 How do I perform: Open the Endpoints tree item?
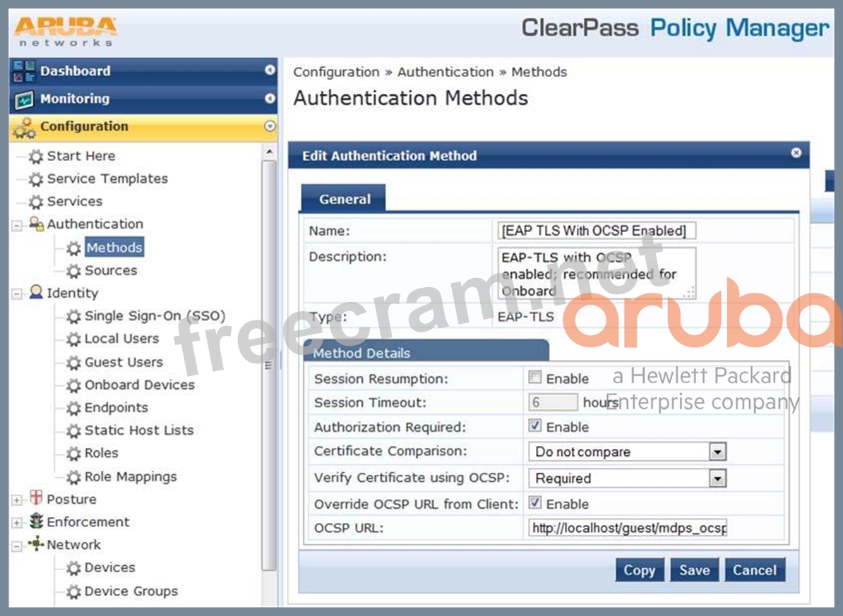[116, 407]
